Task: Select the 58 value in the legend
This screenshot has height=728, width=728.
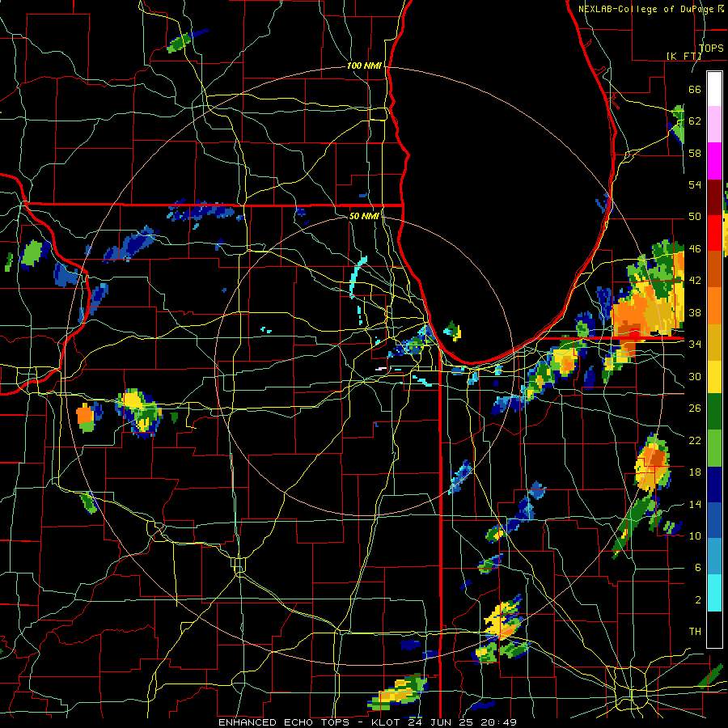Action: [x=695, y=153]
